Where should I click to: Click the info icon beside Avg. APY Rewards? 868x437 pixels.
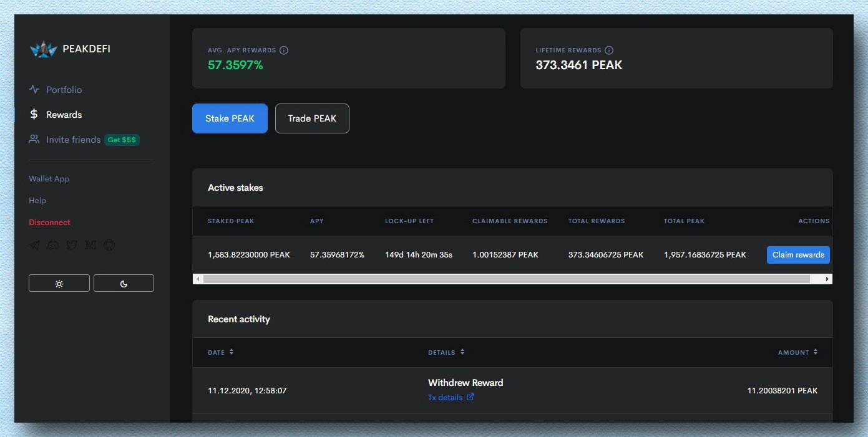[x=284, y=50]
